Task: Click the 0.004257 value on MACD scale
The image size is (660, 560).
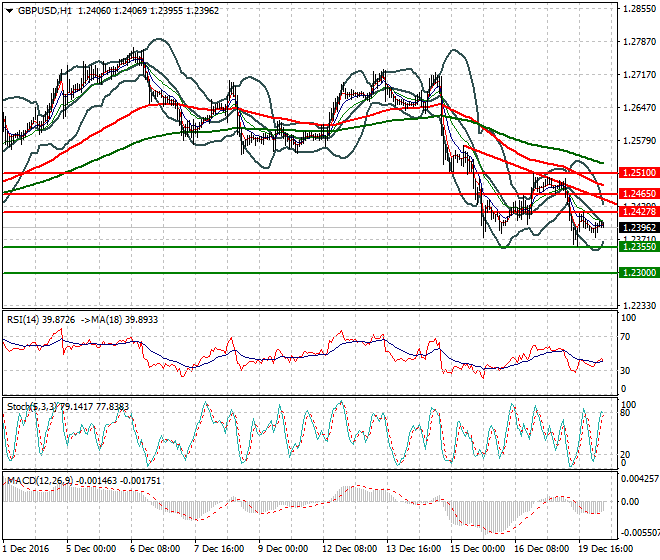Action: (x=638, y=479)
